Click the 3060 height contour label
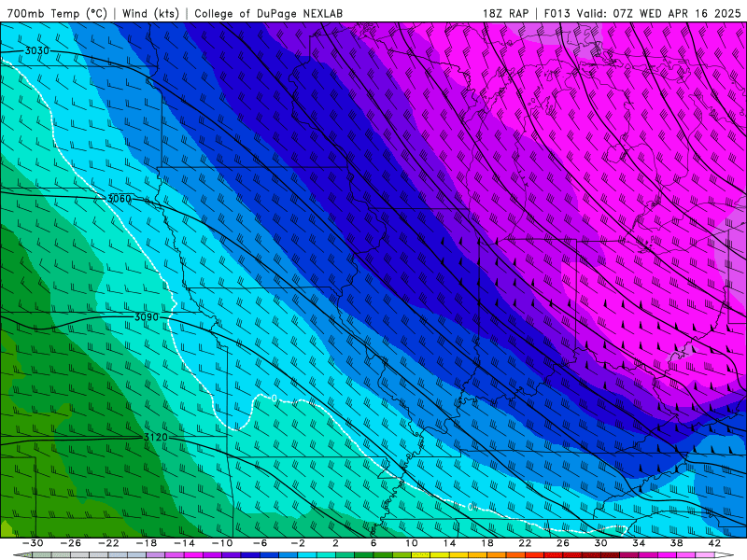The image size is (747, 560). pos(119,199)
